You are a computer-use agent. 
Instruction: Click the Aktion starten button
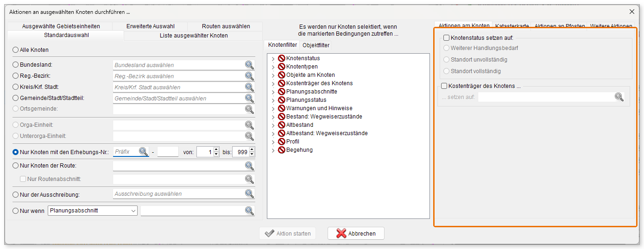point(287,233)
